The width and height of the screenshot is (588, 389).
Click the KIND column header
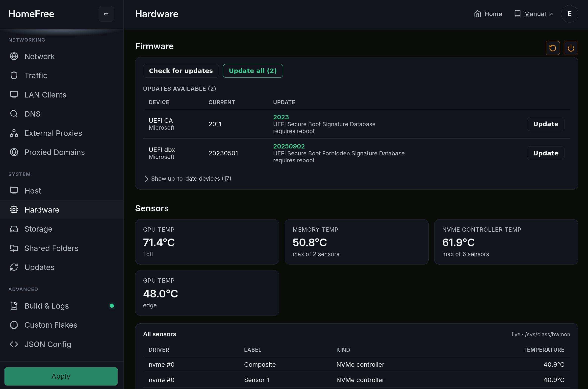pyautogui.click(x=343, y=350)
